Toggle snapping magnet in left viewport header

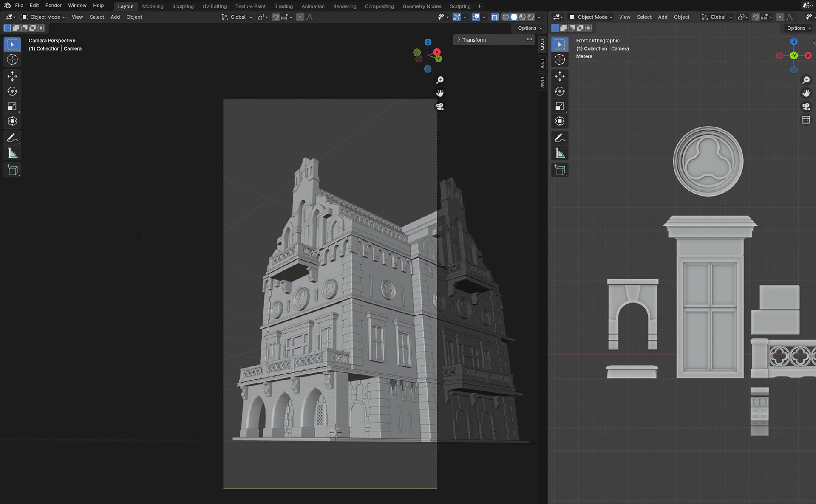pyautogui.click(x=276, y=17)
